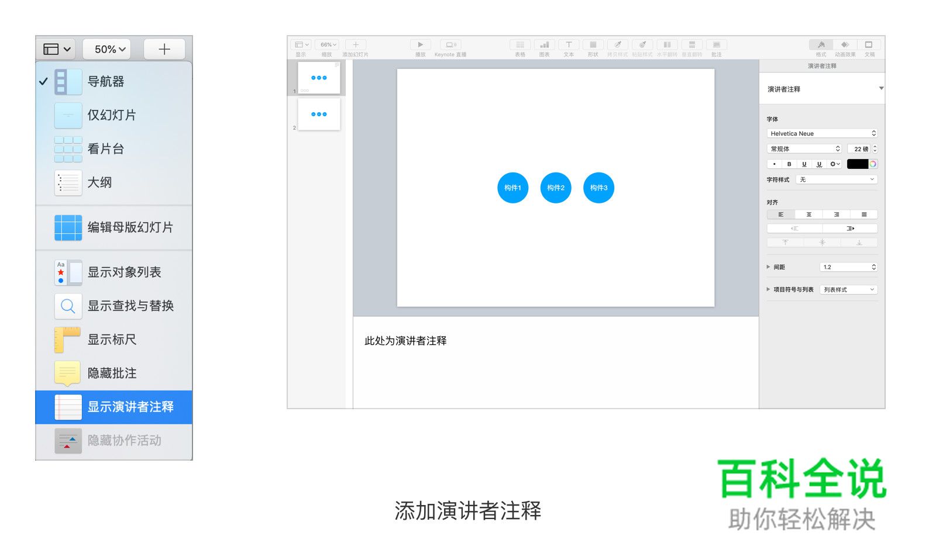The height and width of the screenshot is (560, 936).
Task: Open Keynote 直播 broadcasting
Action: [x=450, y=45]
